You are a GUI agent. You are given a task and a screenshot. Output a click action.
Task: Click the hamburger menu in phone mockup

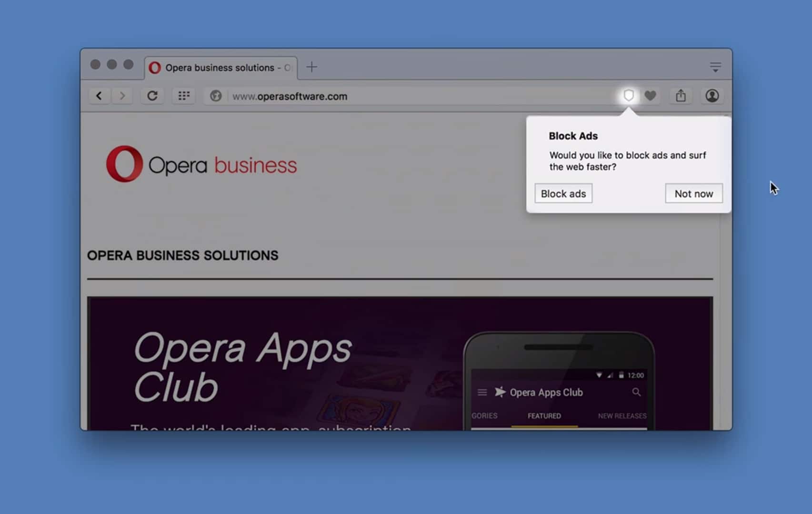[482, 392]
